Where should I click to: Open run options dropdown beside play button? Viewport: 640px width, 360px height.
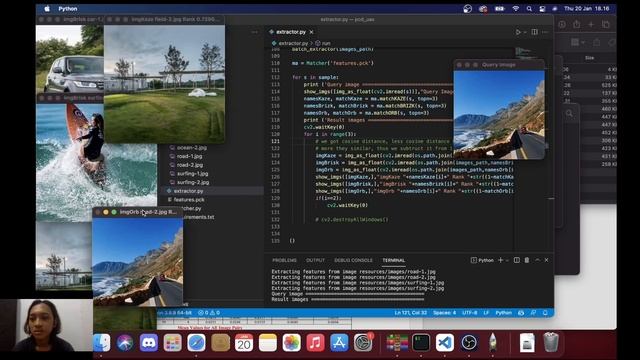pos(525,32)
